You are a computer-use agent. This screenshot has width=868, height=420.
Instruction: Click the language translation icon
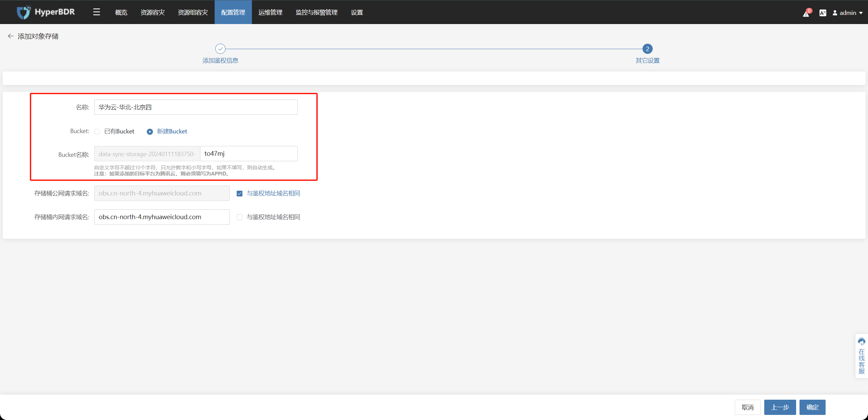click(823, 13)
